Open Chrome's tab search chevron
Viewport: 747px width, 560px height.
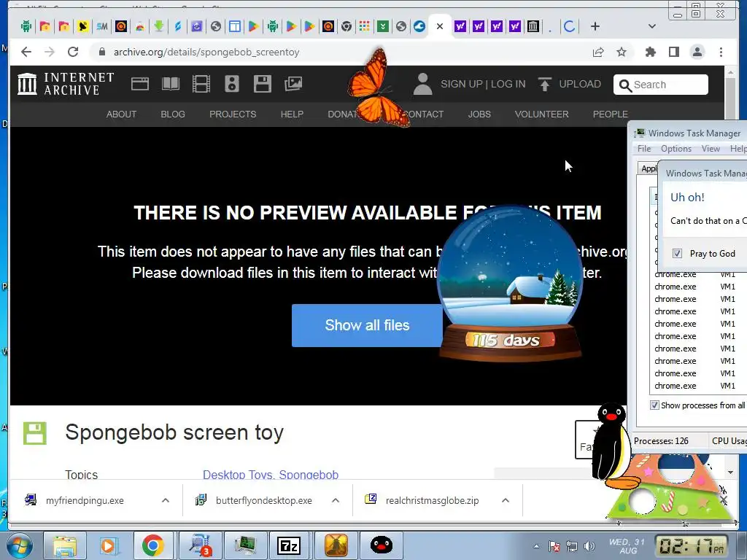click(x=652, y=27)
